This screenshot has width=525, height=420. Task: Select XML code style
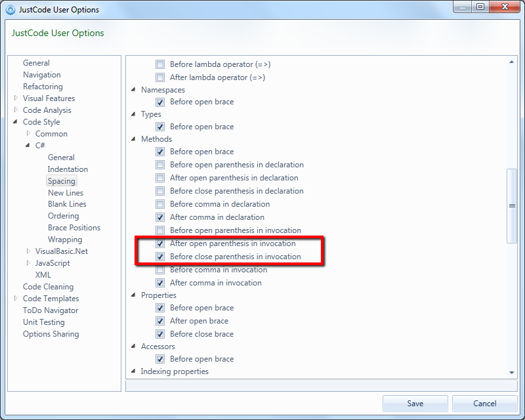(43, 275)
